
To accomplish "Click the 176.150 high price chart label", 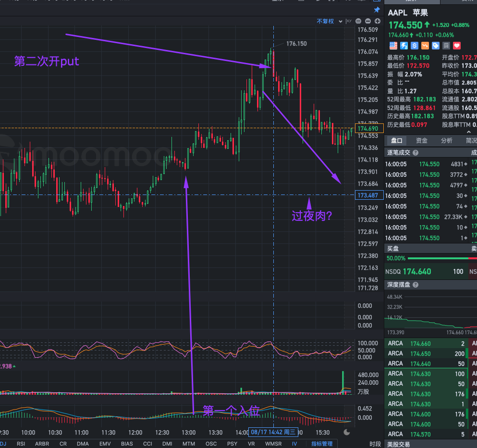I will click(x=296, y=44).
